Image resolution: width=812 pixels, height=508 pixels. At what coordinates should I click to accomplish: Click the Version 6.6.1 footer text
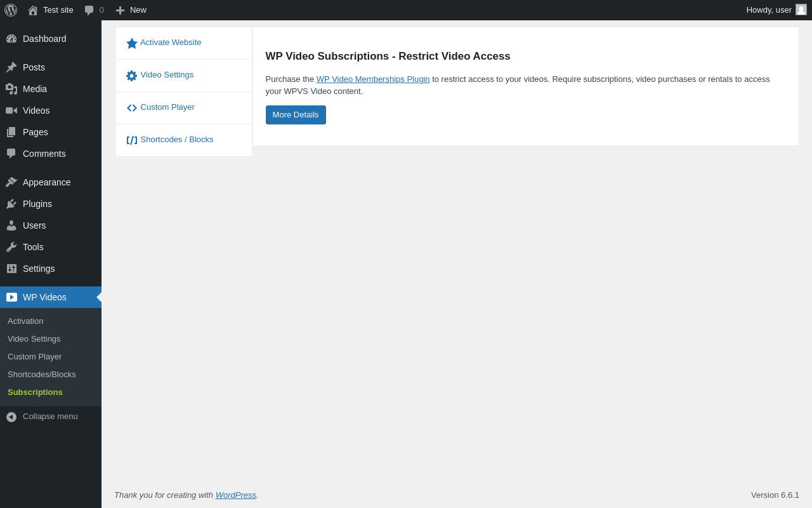coord(775,495)
